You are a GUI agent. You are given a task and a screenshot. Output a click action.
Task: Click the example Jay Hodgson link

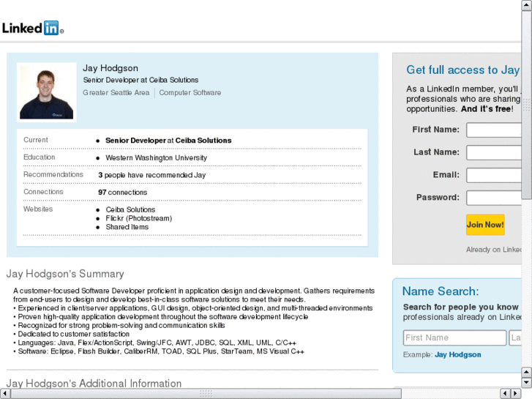(x=457, y=354)
